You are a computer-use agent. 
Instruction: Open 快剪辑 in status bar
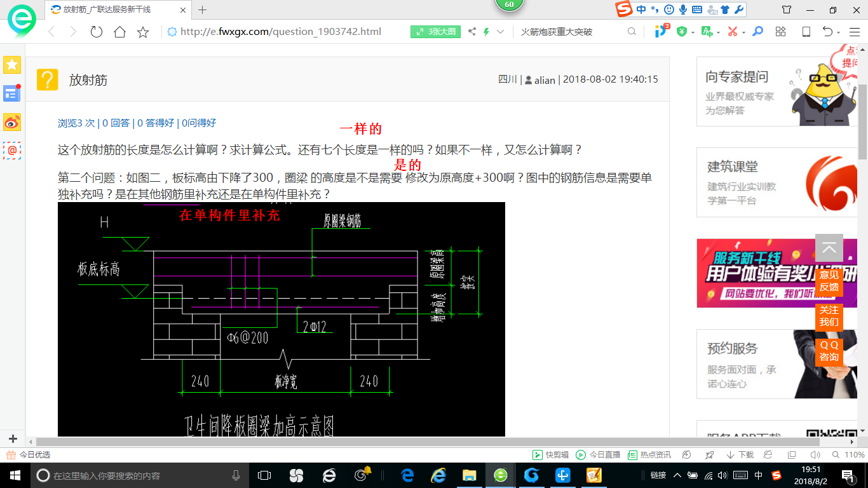pyautogui.click(x=551, y=455)
